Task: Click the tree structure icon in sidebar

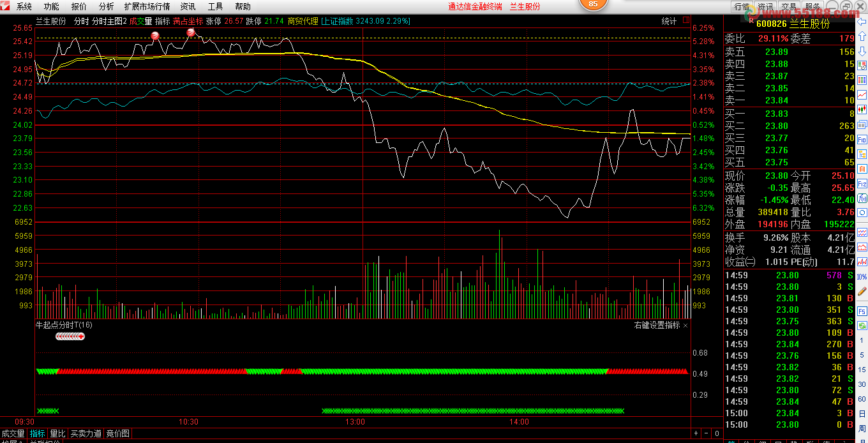Action: pyautogui.click(x=862, y=153)
